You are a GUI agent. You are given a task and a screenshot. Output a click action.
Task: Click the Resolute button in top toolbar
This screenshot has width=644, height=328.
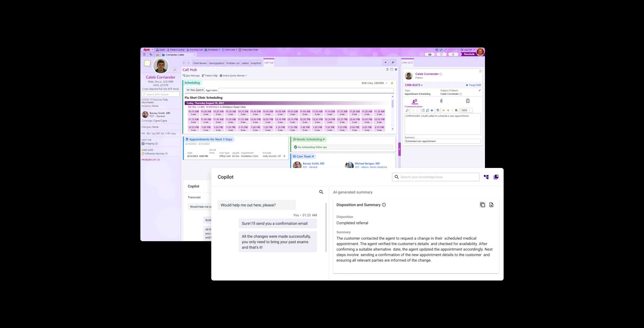tap(468, 54)
